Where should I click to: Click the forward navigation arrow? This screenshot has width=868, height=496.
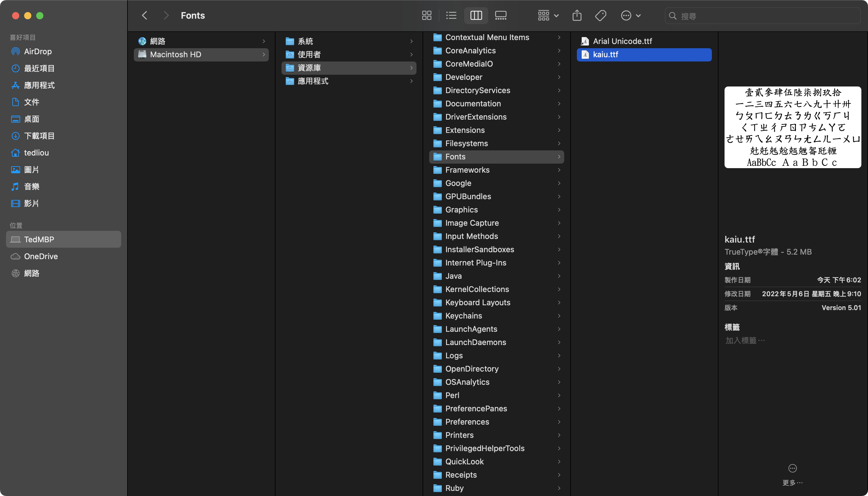(166, 15)
